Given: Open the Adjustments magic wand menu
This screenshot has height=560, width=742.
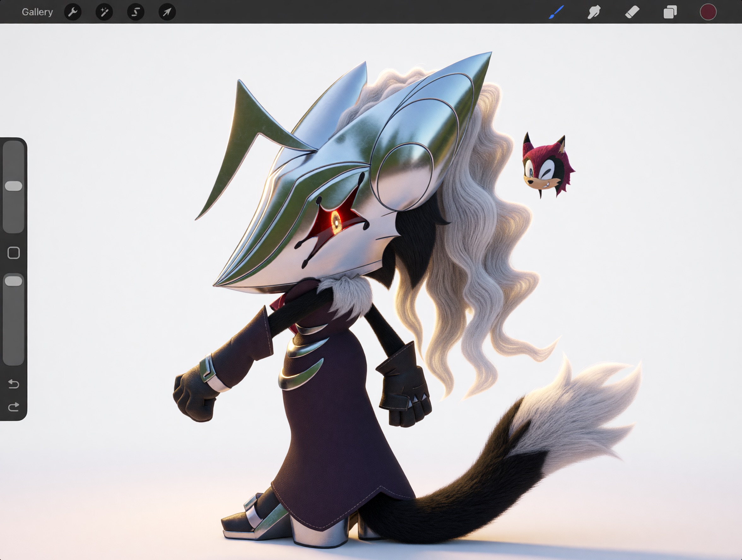Looking at the screenshot, I should 104,12.
